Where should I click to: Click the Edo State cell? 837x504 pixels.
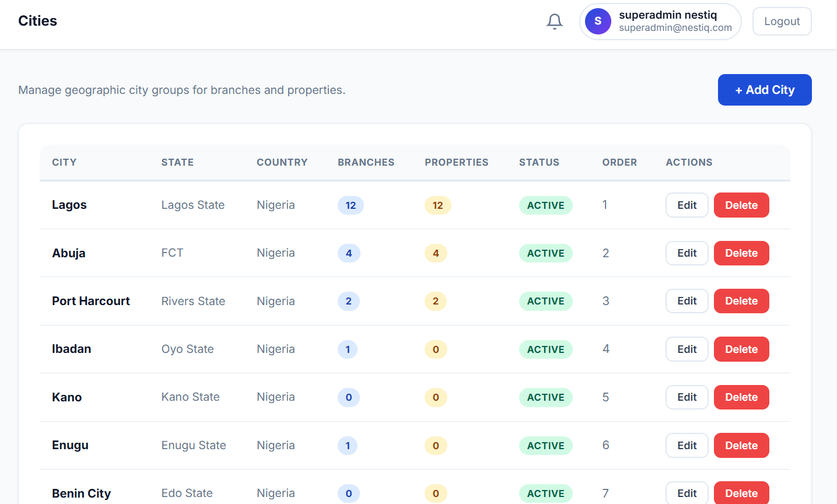pos(187,493)
